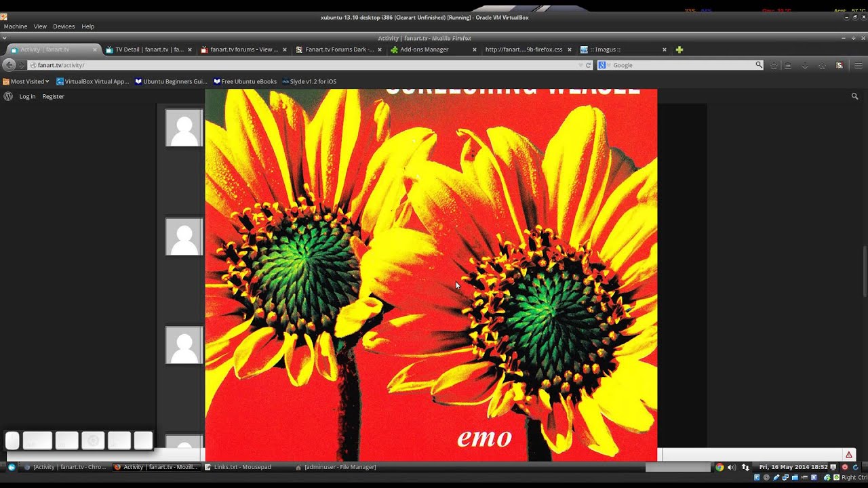This screenshot has height=488, width=868.
Task: Click the Right Ctrl host key indicator
Action: pos(854,478)
